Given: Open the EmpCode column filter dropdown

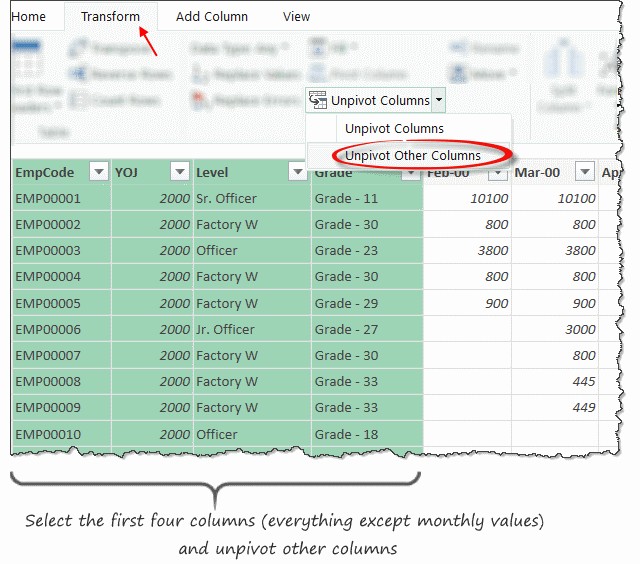Looking at the screenshot, I should [x=98, y=172].
